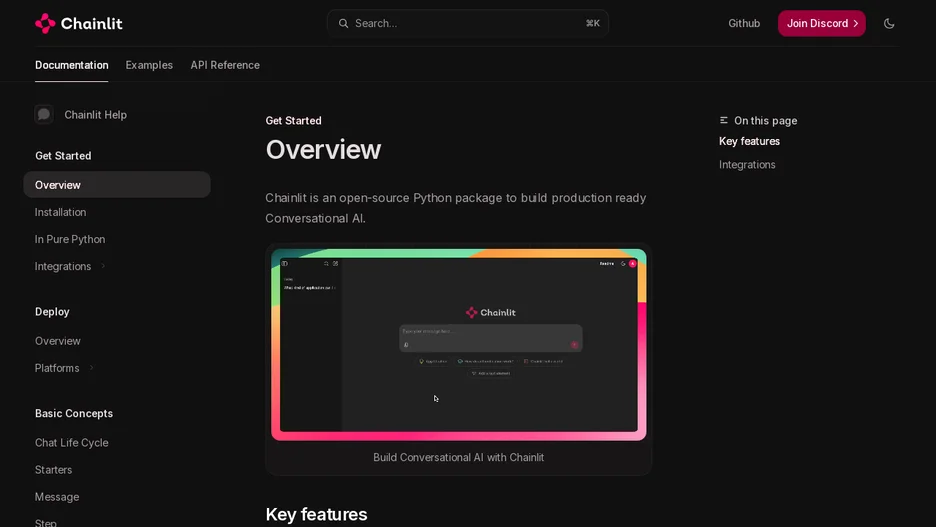Image resolution: width=936 pixels, height=527 pixels.
Task: Select the Documentation tab
Action: point(72,65)
